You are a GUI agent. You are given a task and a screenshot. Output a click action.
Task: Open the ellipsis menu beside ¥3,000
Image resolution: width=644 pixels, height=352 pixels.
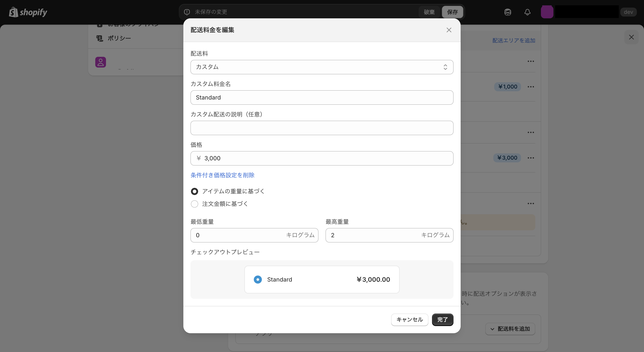tap(531, 158)
